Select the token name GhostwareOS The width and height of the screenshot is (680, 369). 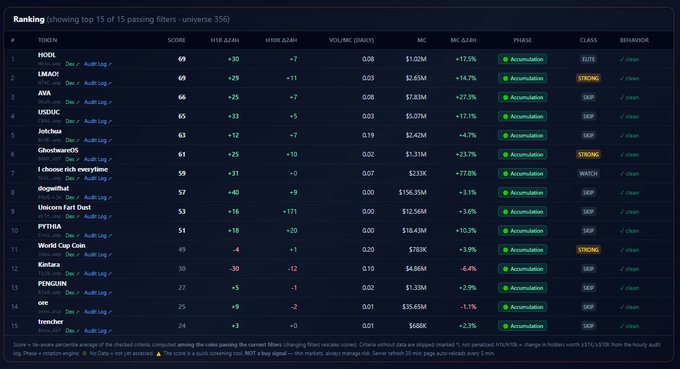tap(58, 150)
